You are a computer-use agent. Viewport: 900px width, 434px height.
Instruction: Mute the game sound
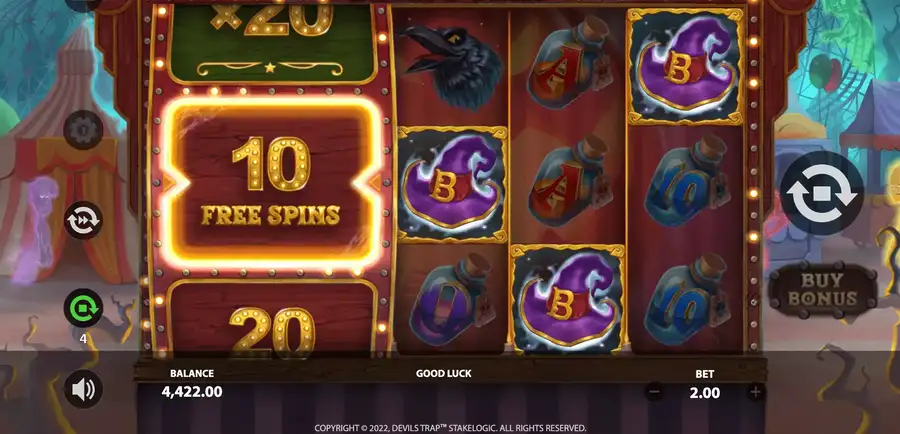click(x=83, y=389)
